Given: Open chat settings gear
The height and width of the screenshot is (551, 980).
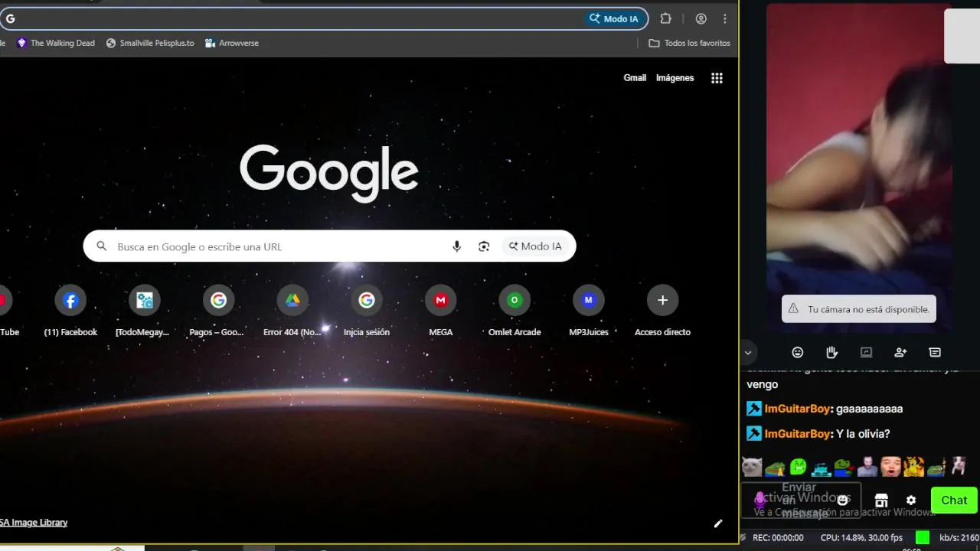Looking at the screenshot, I should (911, 500).
